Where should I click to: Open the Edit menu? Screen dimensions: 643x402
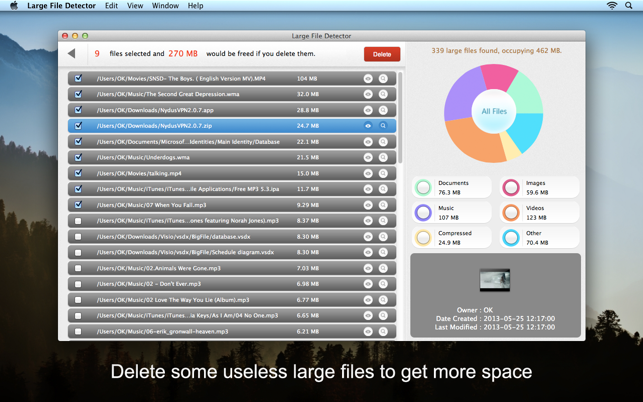coord(111,6)
